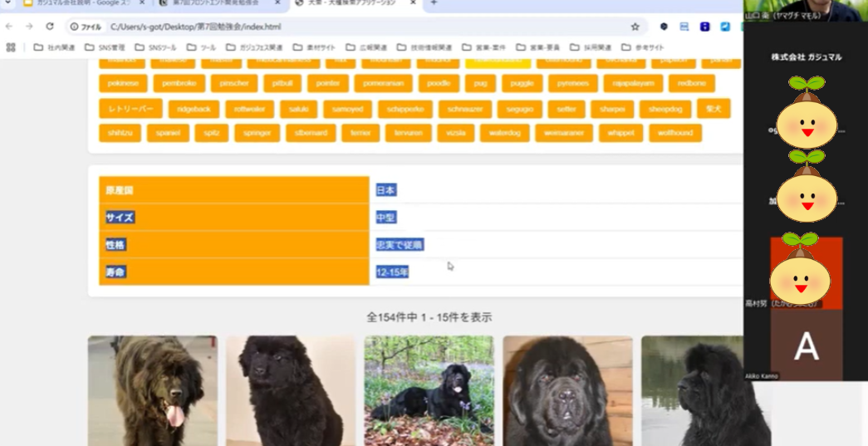Select the sheepdog breed button
This screenshot has width=868, height=446.
click(664, 109)
